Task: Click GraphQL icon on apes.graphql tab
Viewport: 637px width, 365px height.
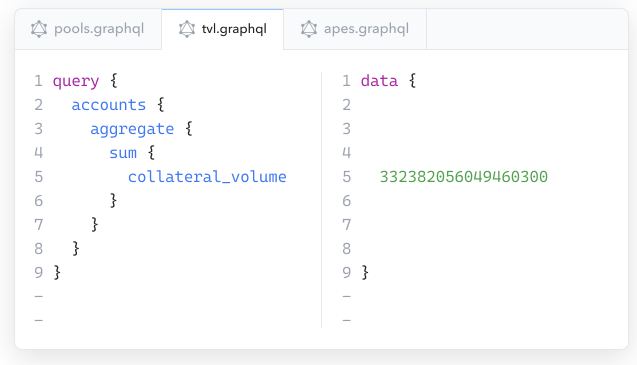Action: 309,29
